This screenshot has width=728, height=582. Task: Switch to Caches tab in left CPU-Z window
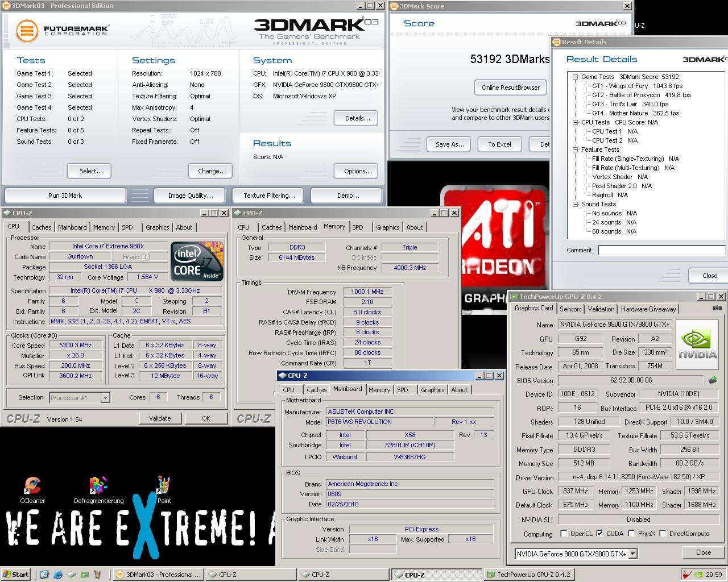pyautogui.click(x=41, y=227)
